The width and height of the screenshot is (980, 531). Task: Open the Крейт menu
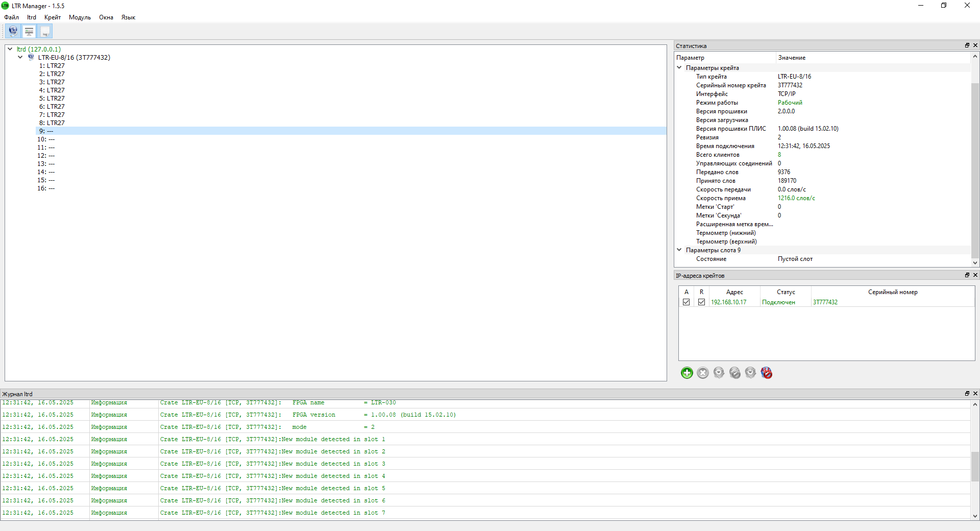[x=53, y=17]
